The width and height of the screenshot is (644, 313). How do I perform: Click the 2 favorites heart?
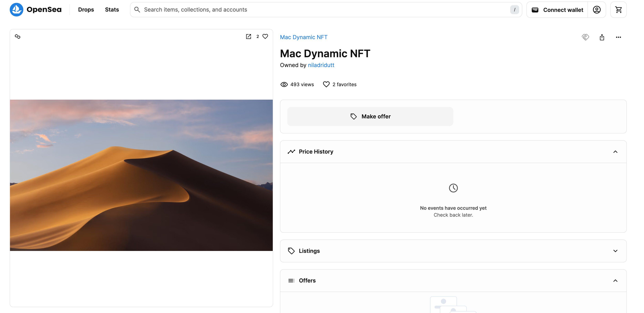tap(326, 84)
